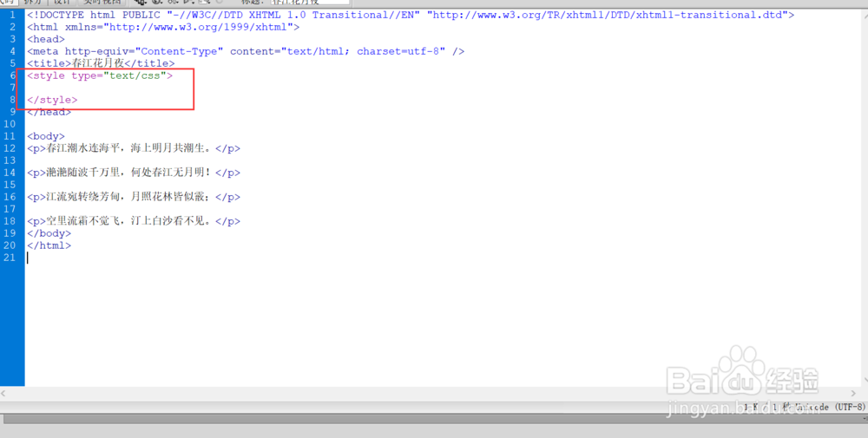Place cursor on the opening <head> tag
The height and width of the screenshot is (438, 868).
[45, 39]
